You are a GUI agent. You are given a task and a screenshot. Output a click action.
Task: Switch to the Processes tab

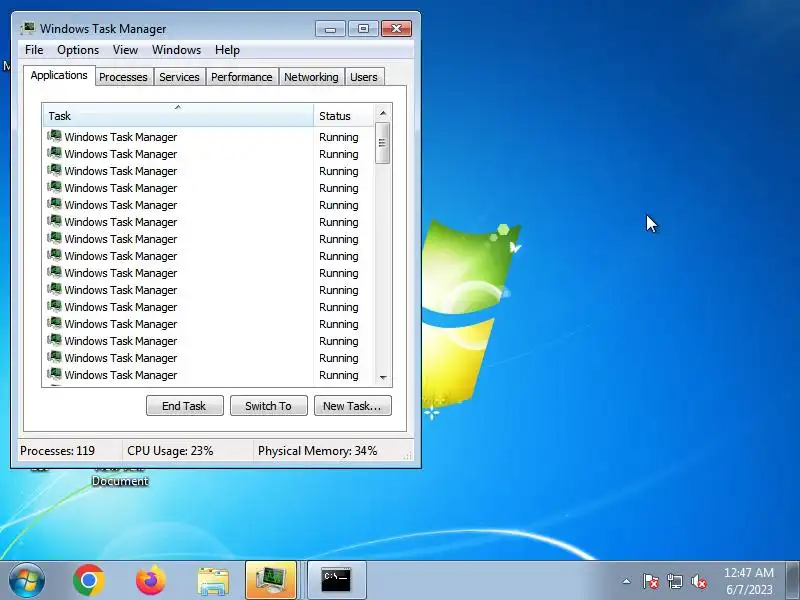123,77
